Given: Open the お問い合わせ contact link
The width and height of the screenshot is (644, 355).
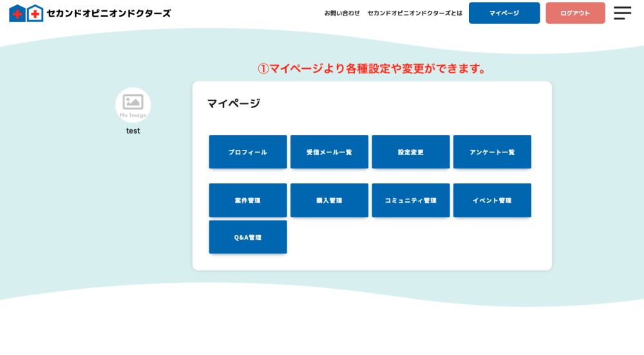Looking at the screenshot, I should (342, 13).
